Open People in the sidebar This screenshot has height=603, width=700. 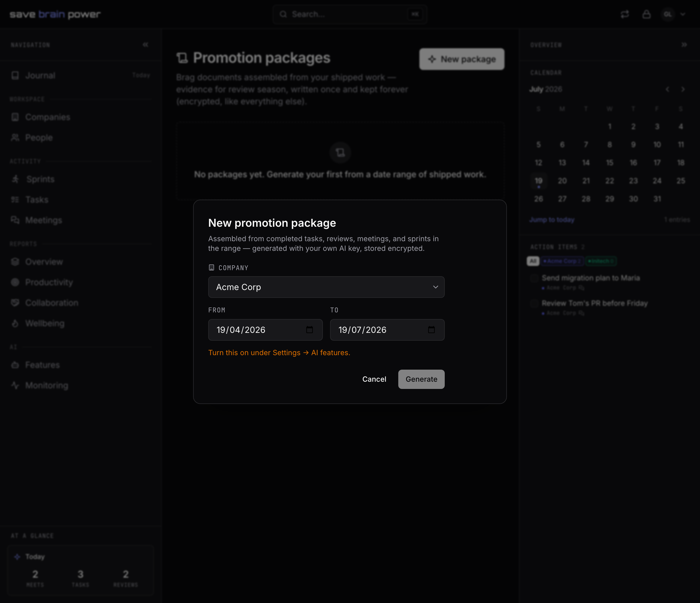click(80, 137)
